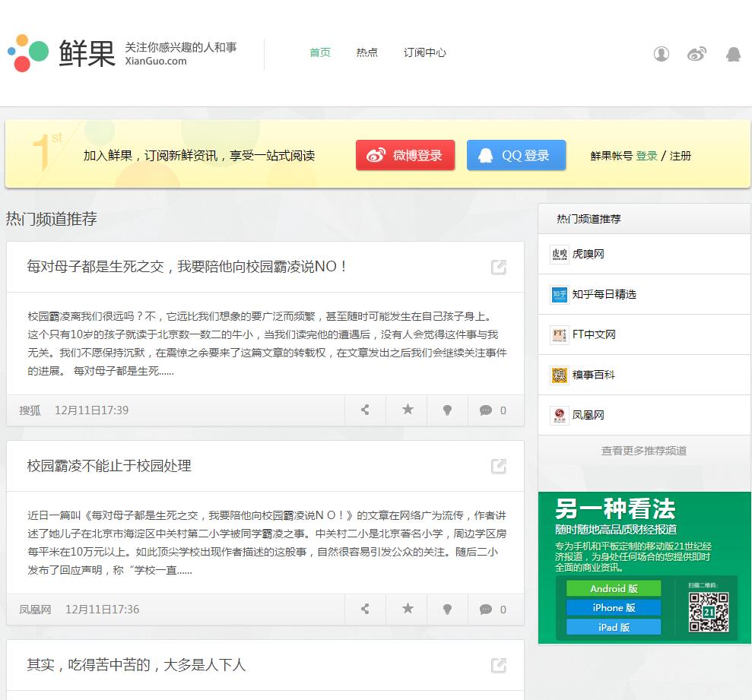
Task: Switch to the 热点 navigation tab
Action: click(x=366, y=53)
